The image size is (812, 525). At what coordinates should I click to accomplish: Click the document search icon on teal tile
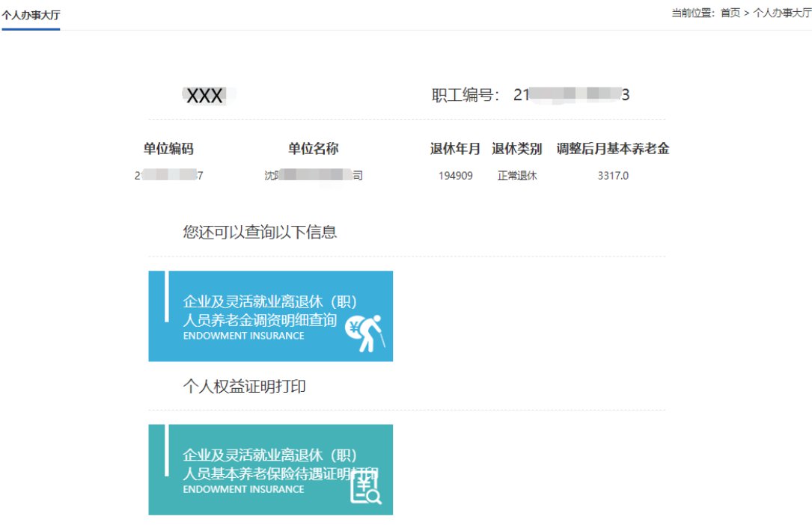click(366, 487)
